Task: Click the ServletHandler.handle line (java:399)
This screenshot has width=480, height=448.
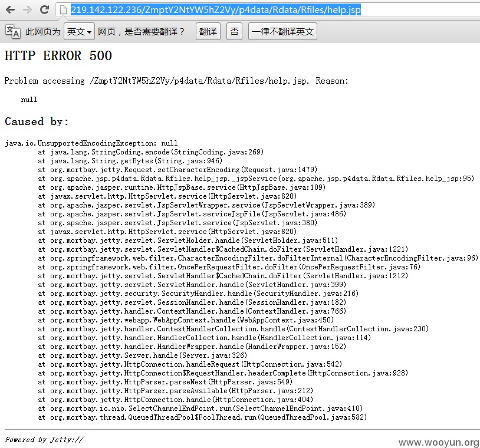Action: 192,285
